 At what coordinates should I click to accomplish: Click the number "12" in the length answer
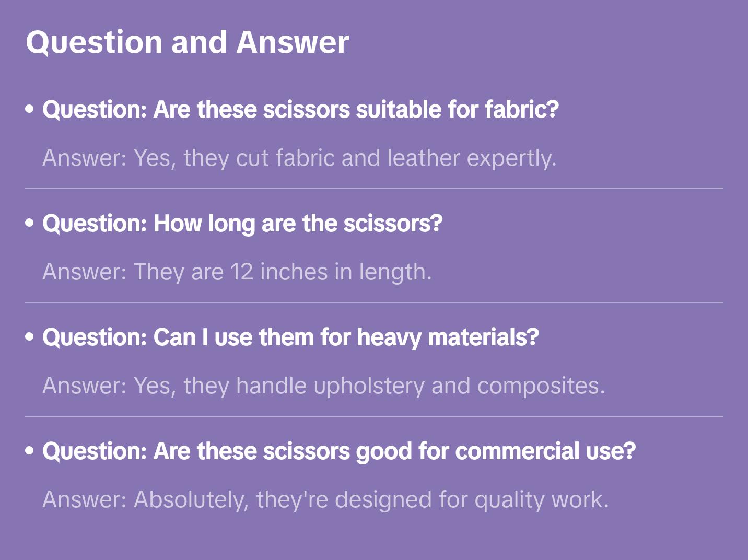point(241,272)
